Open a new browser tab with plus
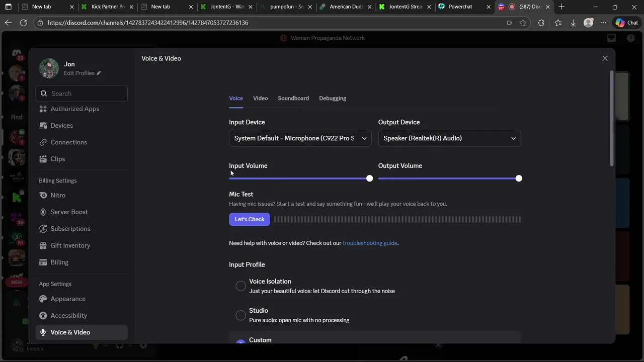Image resolution: width=644 pixels, height=362 pixels. [561, 7]
